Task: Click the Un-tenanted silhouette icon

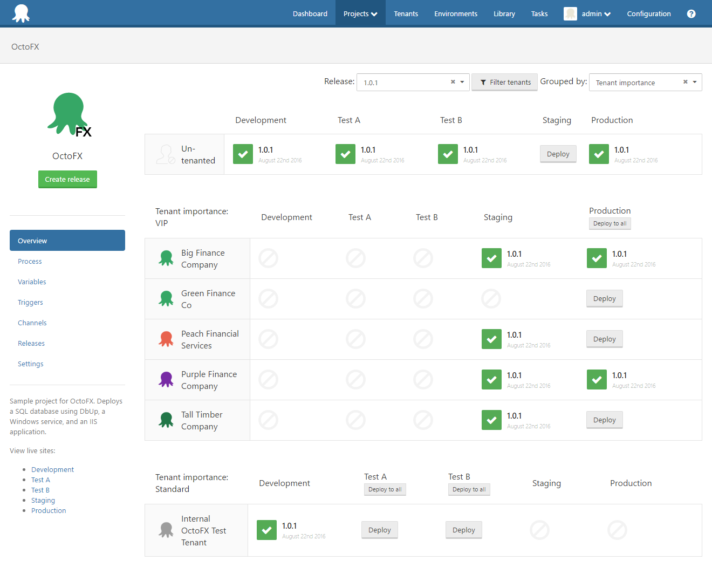Action: (166, 154)
